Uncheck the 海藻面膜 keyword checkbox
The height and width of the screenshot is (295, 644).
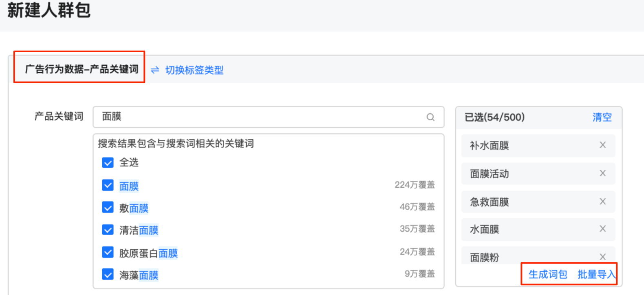[108, 274]
